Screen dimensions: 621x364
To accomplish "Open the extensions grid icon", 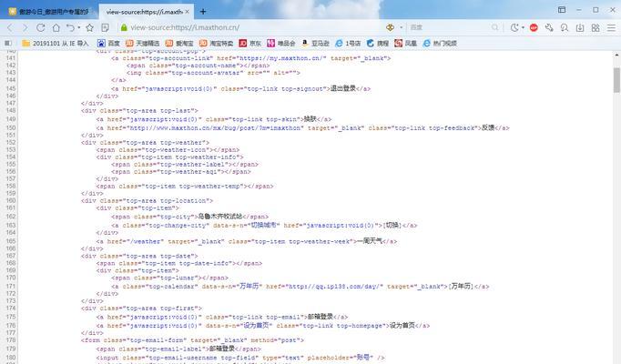I will [596, 27].
